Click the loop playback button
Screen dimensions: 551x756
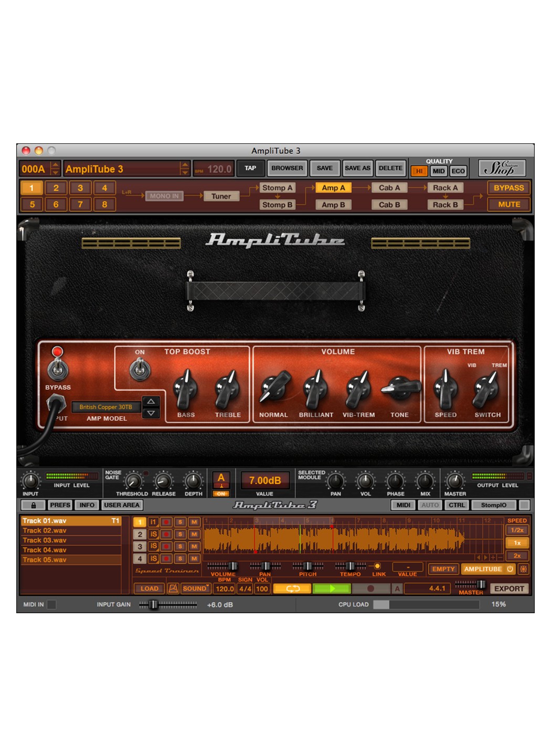coord(292,589)
